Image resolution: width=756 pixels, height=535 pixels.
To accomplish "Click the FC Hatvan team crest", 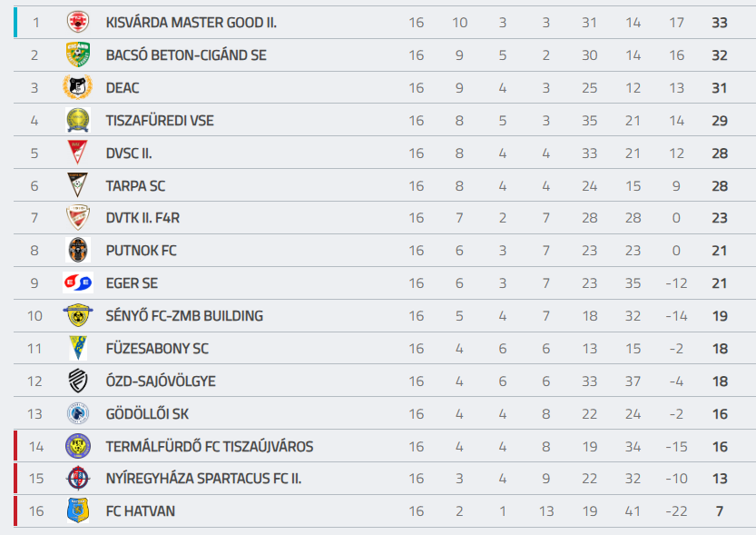I will [78, 511].
